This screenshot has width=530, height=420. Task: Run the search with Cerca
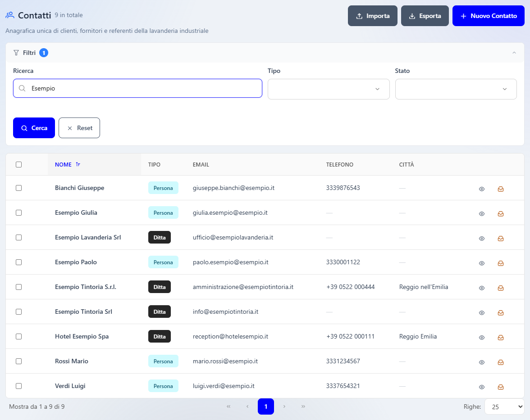[34, 128]
